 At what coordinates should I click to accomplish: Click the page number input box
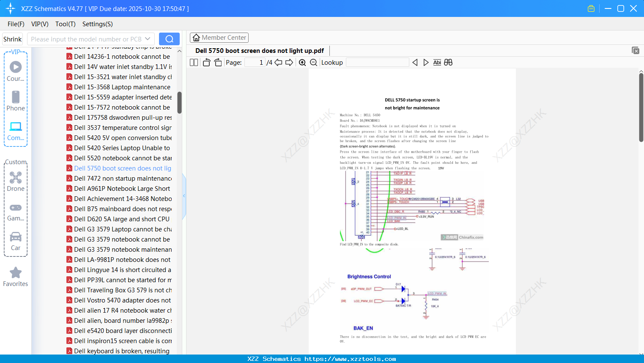point(255,63)
